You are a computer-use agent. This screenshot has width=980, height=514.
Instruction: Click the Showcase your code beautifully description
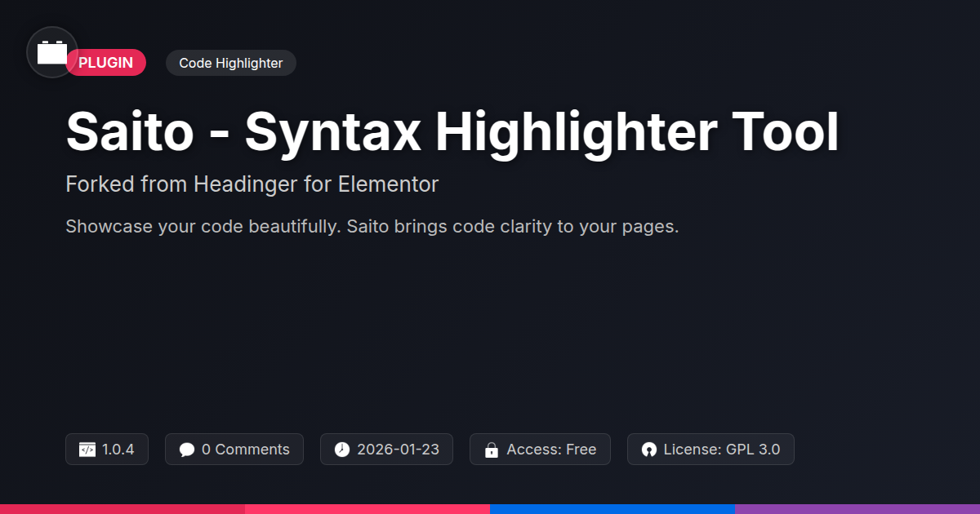[x=372, y=226]
